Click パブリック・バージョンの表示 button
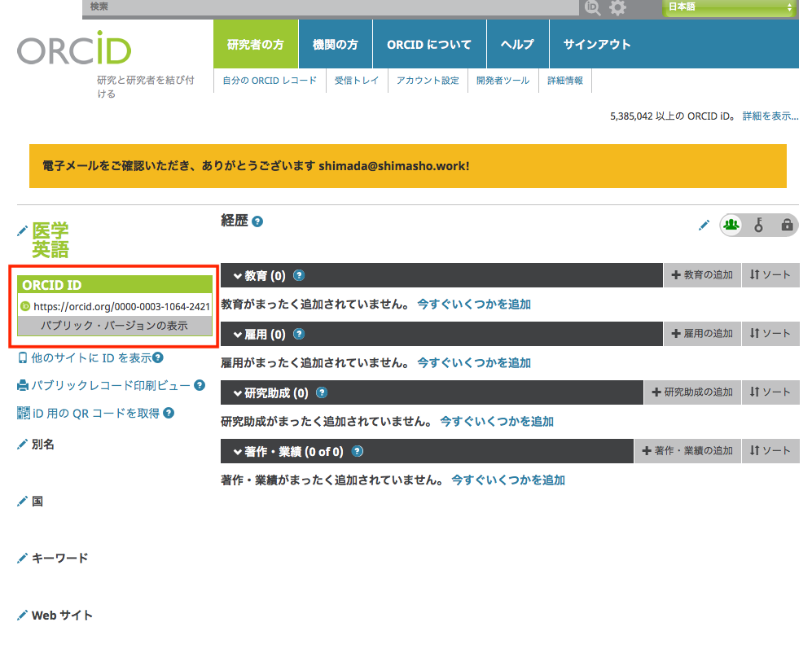Viewport: 812px width, 653px height. click(115, 326)
